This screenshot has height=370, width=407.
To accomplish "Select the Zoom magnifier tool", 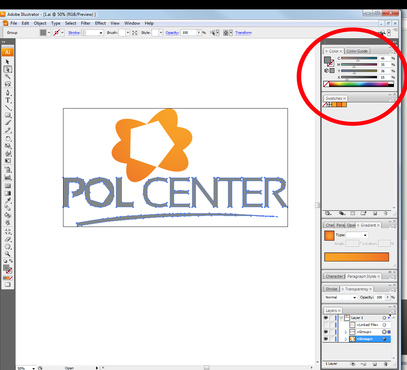I will tap(7, 255).
